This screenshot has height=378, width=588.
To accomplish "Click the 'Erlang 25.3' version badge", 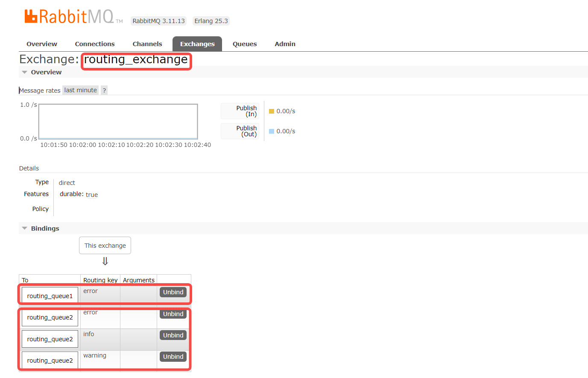I will [x=211, y=21].
